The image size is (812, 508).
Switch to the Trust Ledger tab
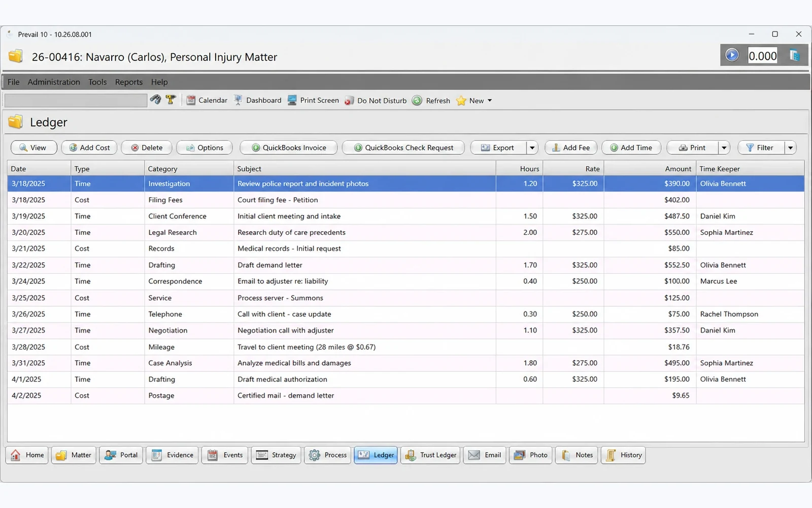click(431, 455)
